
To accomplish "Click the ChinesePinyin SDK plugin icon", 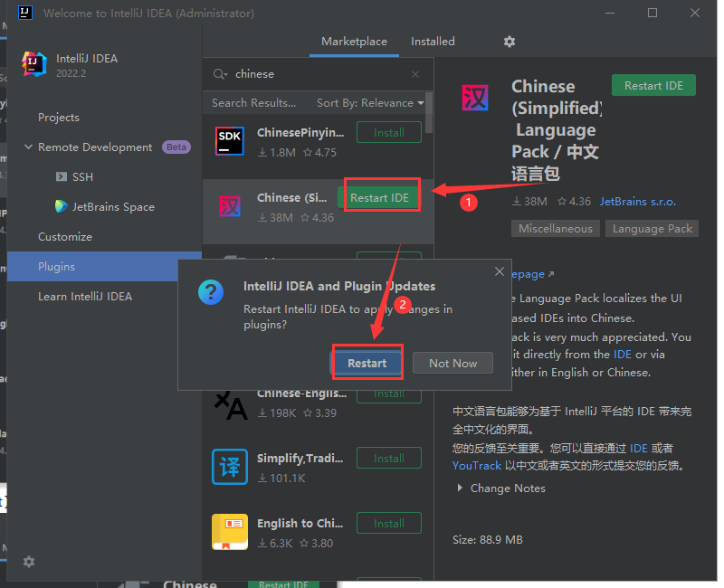I will point(229,140).
